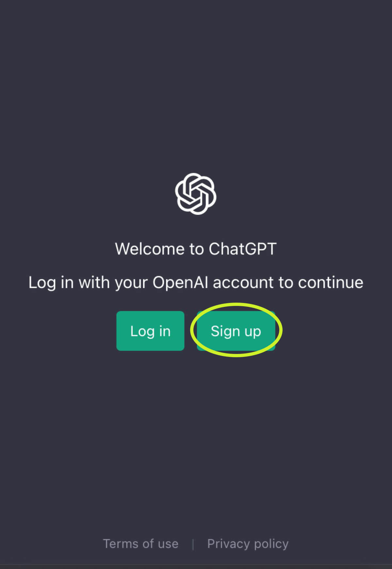Viewport: 392px width, 569px height.
Task: View Privacy policy in the footer
Action: 248,544
